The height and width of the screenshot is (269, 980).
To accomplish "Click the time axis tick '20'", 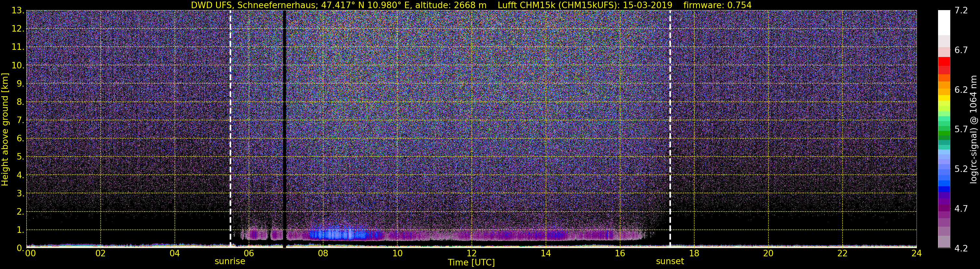I will coord(768,253).
